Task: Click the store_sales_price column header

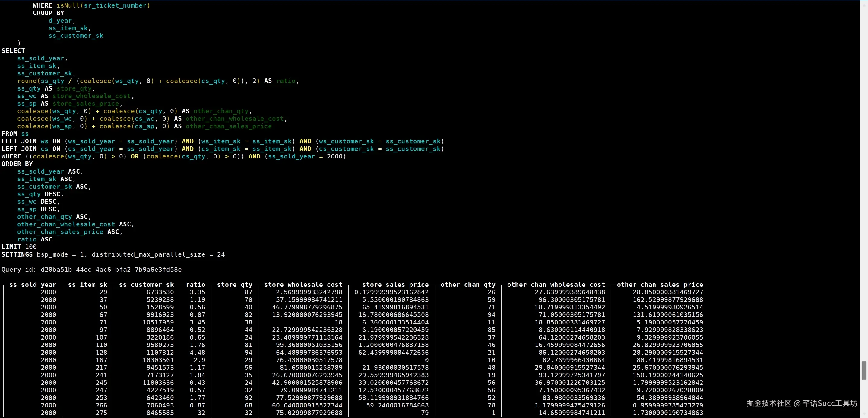Action: click(x=395, y=285)
